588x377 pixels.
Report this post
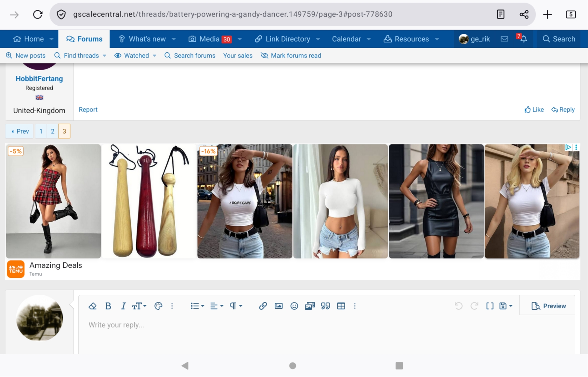coord(88,110)
